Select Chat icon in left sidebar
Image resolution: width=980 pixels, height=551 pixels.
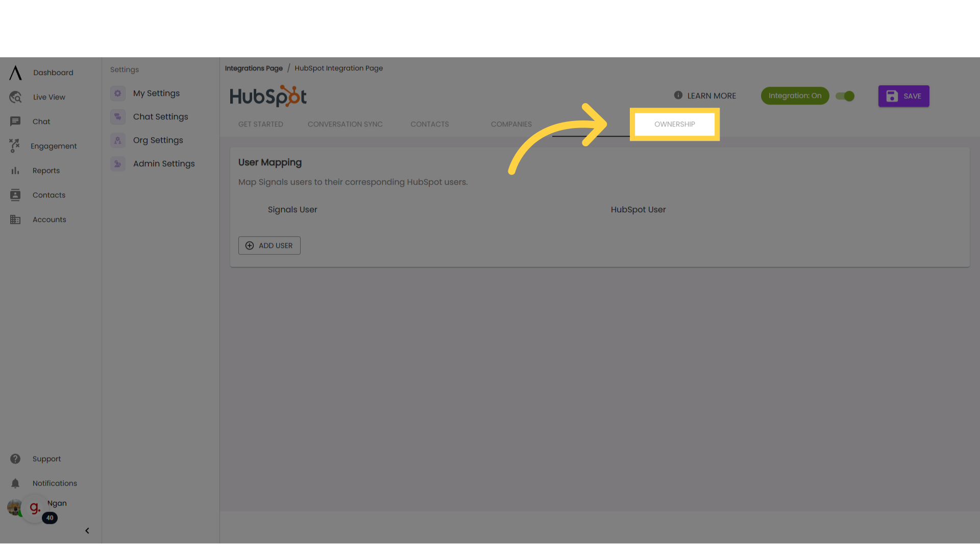tap(15, 121)
